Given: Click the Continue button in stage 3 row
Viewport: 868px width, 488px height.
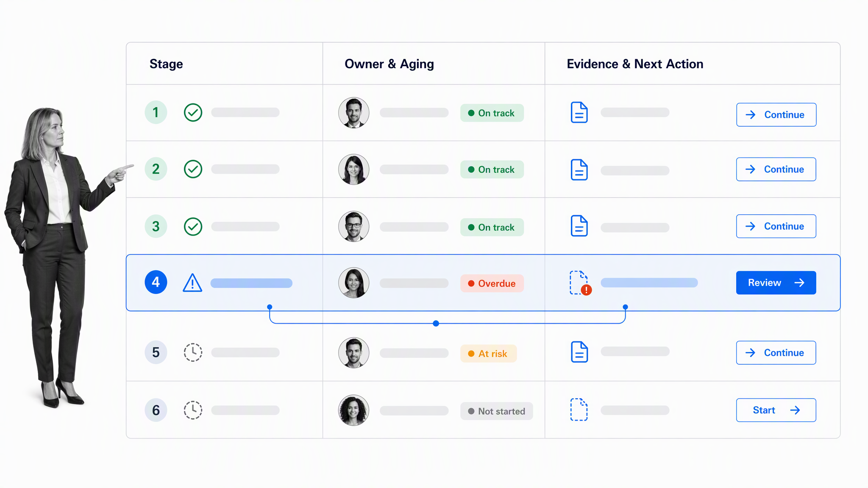Looking at the screenshot, I should (x=776, y=226).
